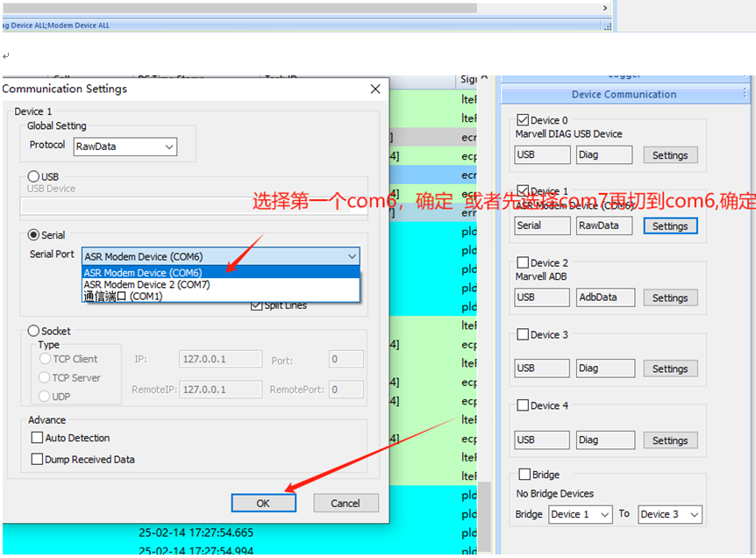Enable the Auto Detection checkbox
The height and width of the screenshot is (558, 756).
(37, 438)
